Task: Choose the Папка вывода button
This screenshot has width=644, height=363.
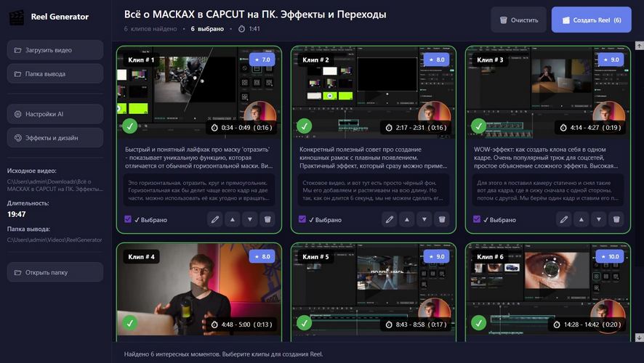Action: tap(55, 74)
